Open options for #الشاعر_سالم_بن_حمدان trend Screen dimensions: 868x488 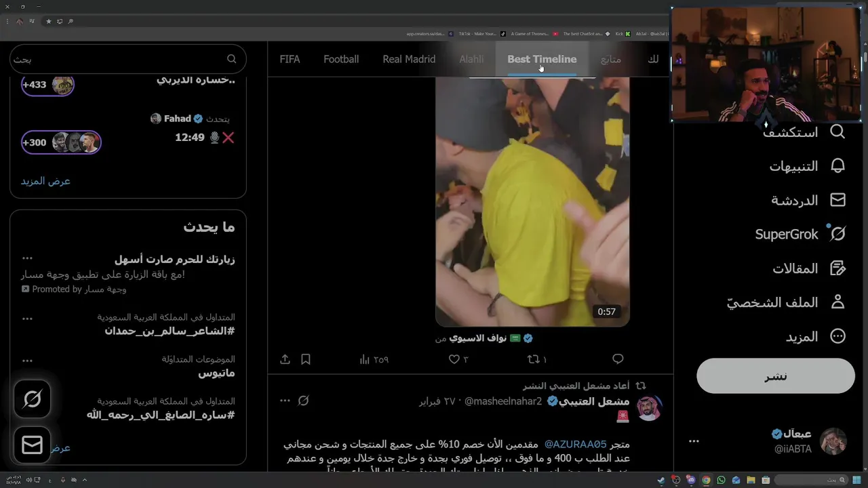tap(27, 318)
